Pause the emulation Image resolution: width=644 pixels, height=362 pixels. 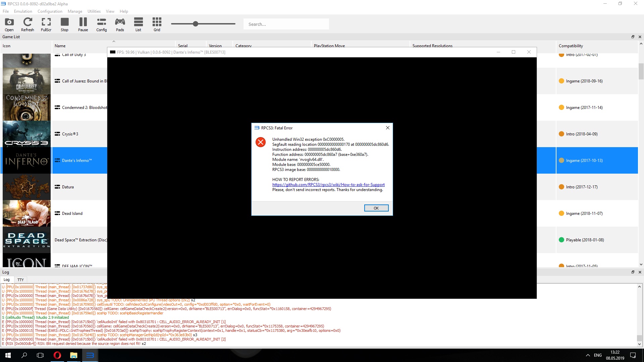tap(83, 24)
